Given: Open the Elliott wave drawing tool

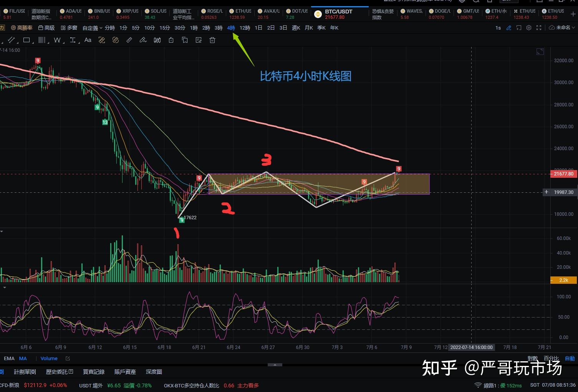Looking at the screenshot, I should (57, 40).
